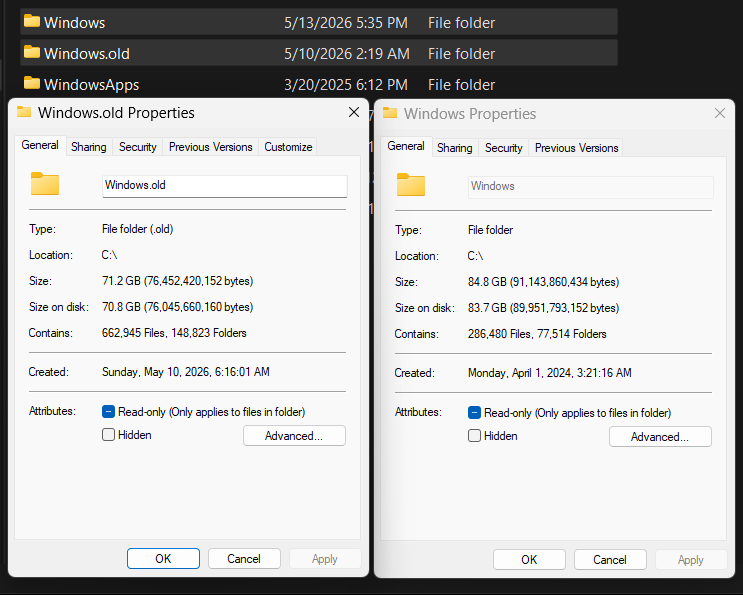Close the Windows.old Properties dialog

pos(353,112)
